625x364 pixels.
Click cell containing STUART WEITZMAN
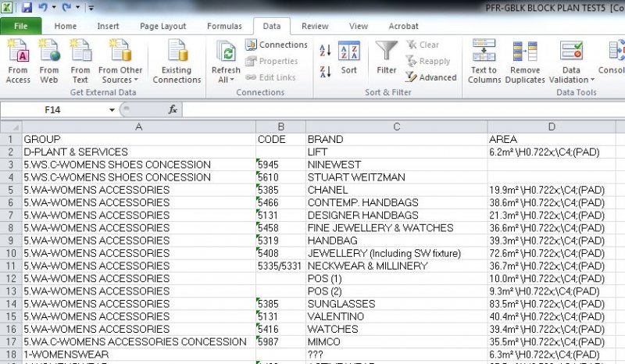[397, 177]
